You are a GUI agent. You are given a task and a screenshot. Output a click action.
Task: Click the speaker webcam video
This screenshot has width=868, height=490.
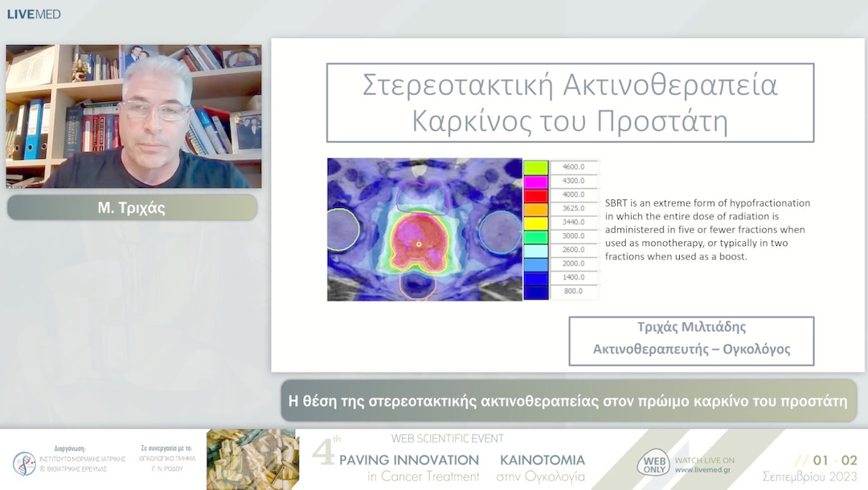pyautogui.click(x=133, y=116)
